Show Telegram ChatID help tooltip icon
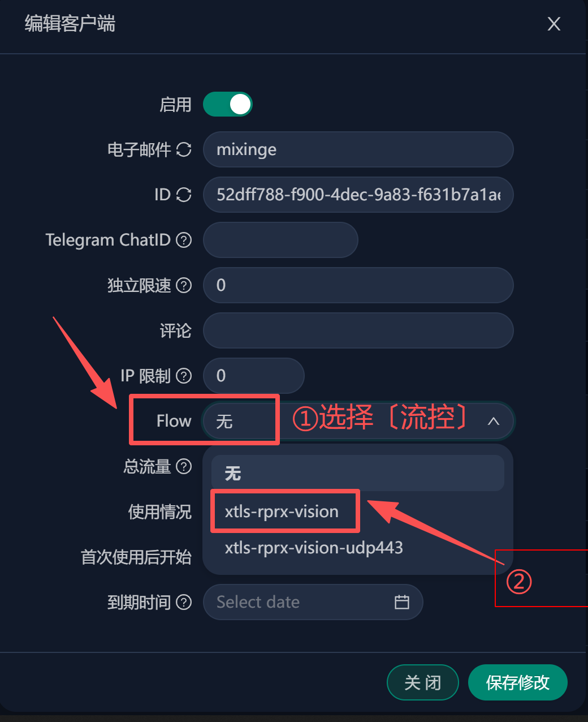 (184, 240)
